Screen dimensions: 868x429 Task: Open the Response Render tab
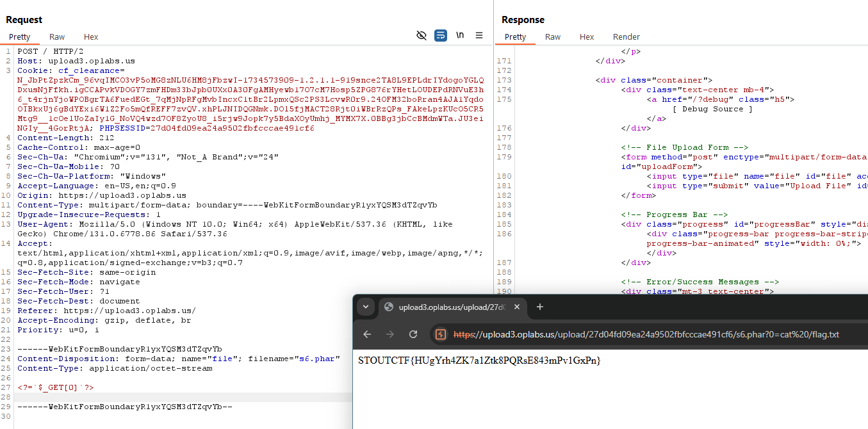click(x=626, y=37)
